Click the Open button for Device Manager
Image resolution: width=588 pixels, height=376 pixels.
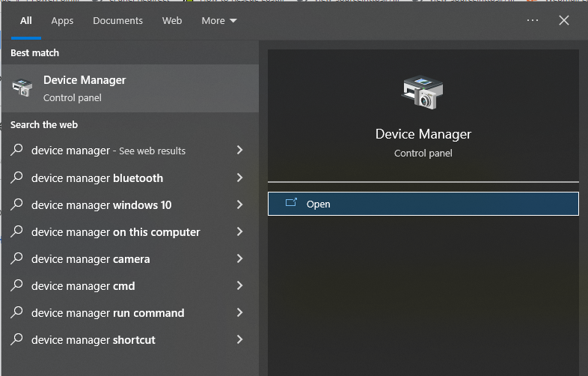(x=423, y=204)
